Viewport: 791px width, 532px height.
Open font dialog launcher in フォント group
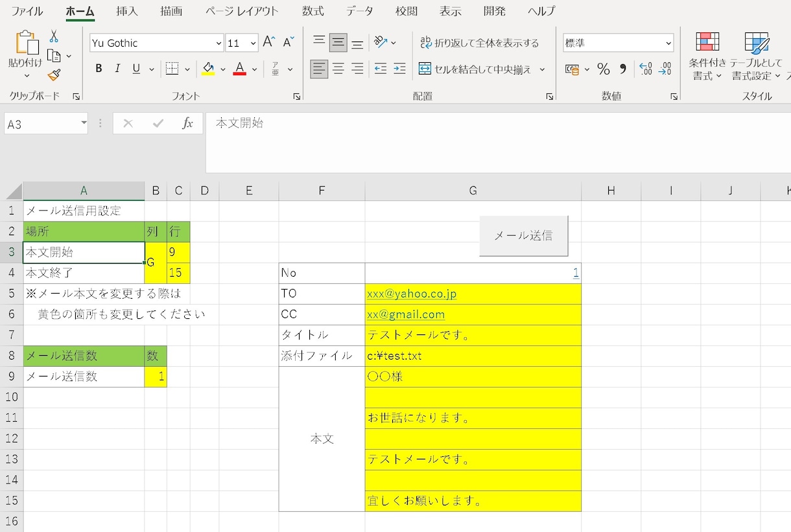(x=297, y=96)
